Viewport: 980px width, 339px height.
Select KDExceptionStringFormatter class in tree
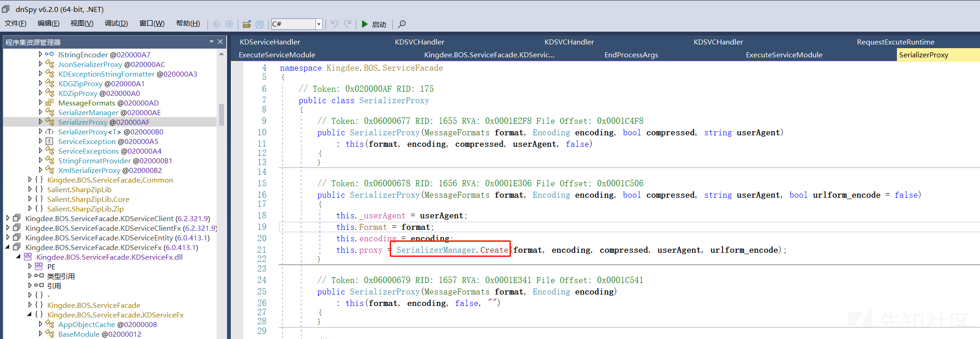(x=128, y=74)
